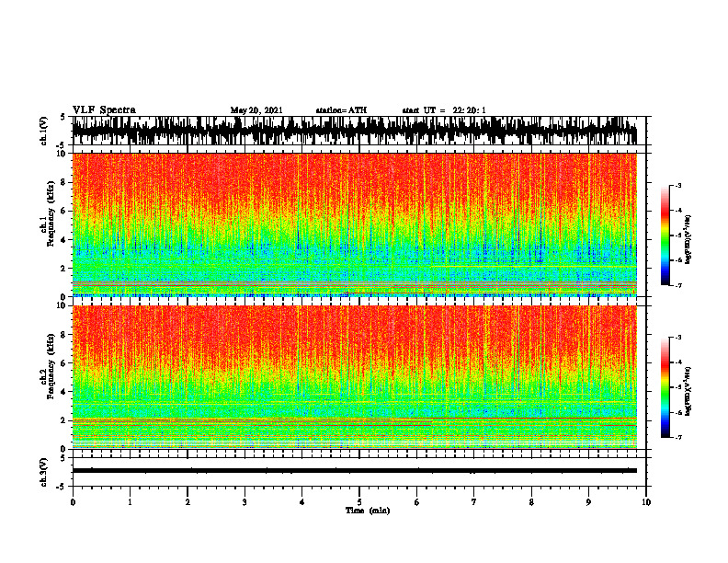Click the "8" tick on the Time axis
Image resolution: width=728 pixels, height=563 pixels.
[x=531, y=502]
